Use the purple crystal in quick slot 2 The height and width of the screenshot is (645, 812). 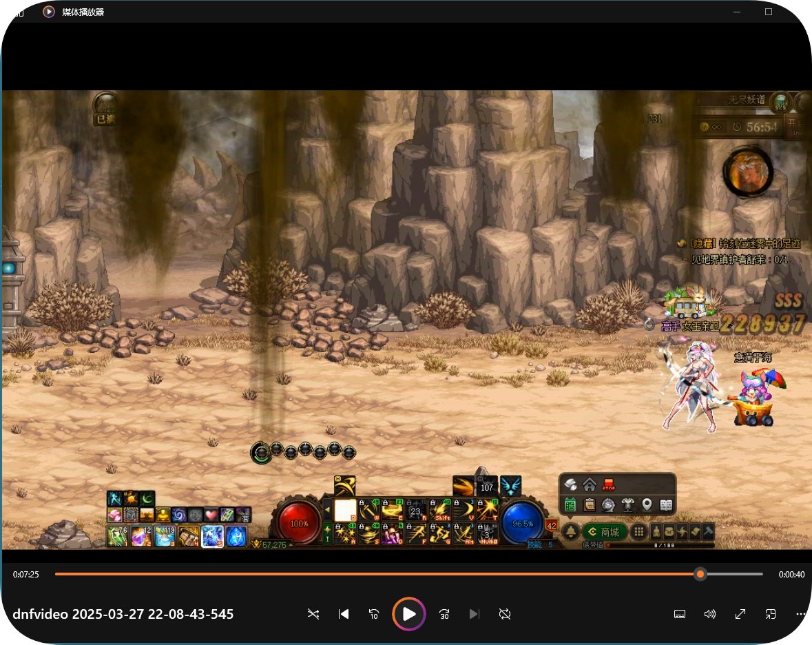pos(141,536)
